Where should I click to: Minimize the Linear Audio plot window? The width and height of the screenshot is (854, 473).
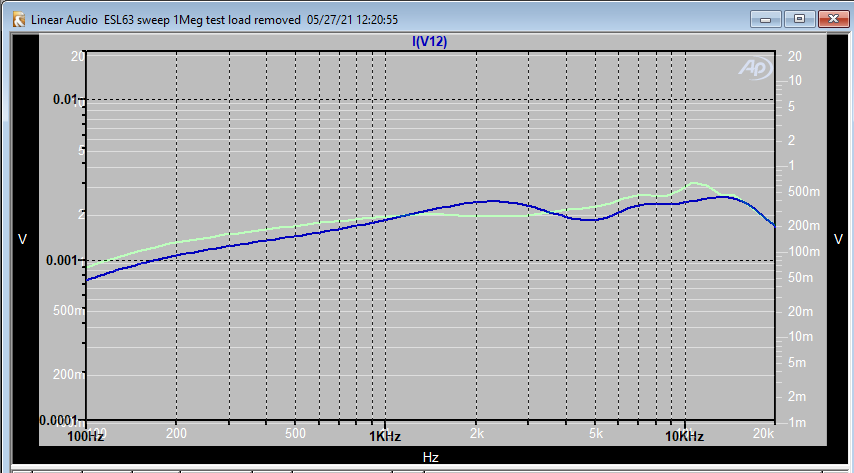tap(765, 19)
